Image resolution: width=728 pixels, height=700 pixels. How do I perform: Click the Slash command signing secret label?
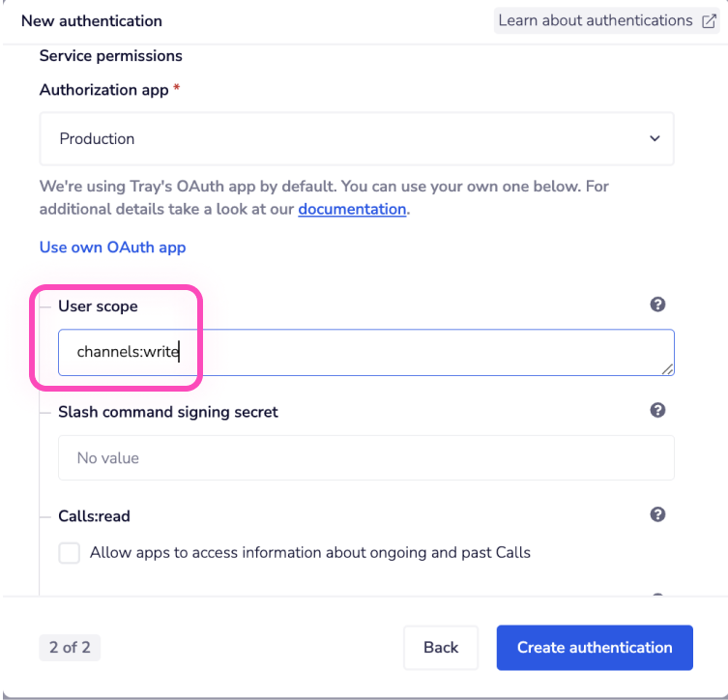coord(167,412)
